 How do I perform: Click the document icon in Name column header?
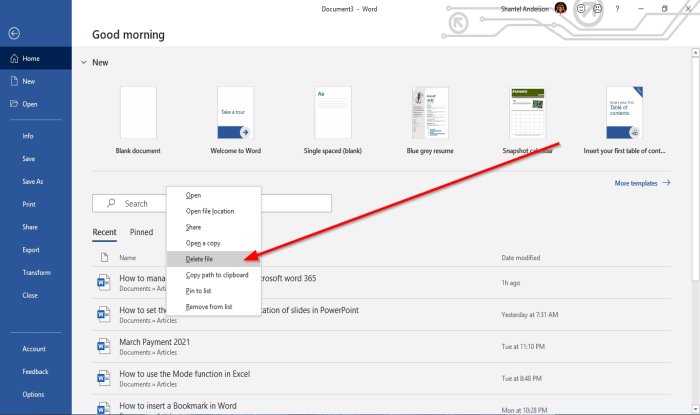[x=104, y=257]
